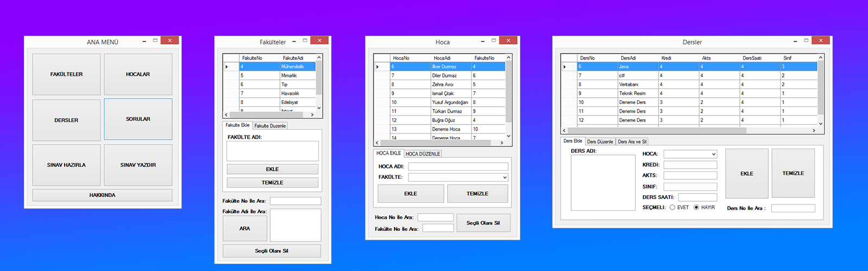
Task: Switch to the Ders Düzenle tab
Action: click(600, 141)
